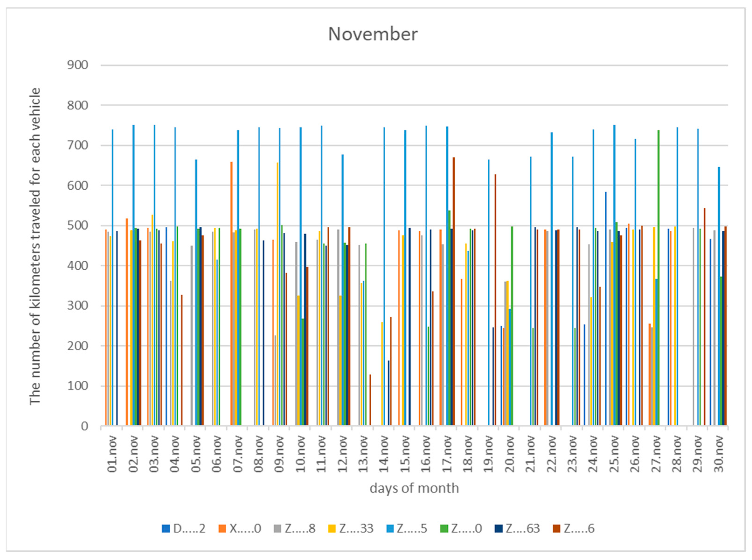
Task: Select the X.....0 orange legend swatch
Action: tap(223, 529)
